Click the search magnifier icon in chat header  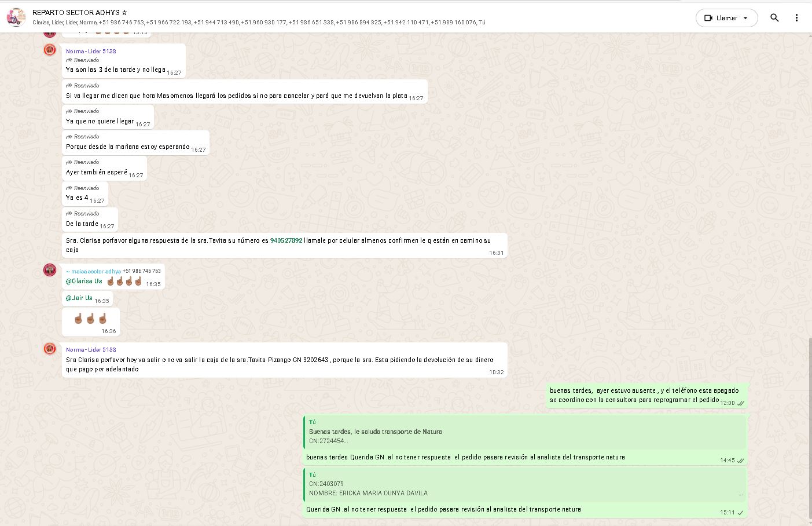[x=774, y=18]
